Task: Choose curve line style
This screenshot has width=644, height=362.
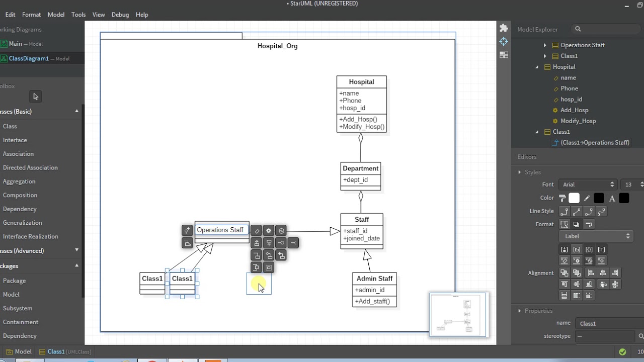Action: click(601, 211)
